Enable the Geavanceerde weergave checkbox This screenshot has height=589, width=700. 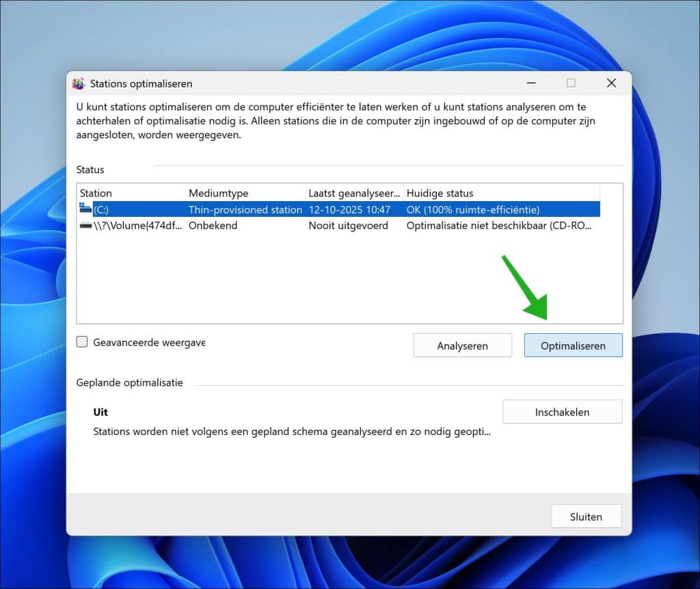[82, 342]
